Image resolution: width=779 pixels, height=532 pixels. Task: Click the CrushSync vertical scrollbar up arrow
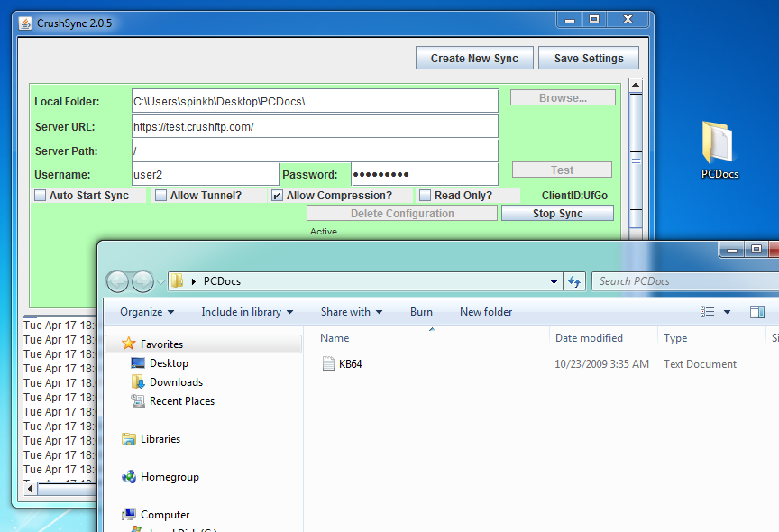(x=636, y=86)
